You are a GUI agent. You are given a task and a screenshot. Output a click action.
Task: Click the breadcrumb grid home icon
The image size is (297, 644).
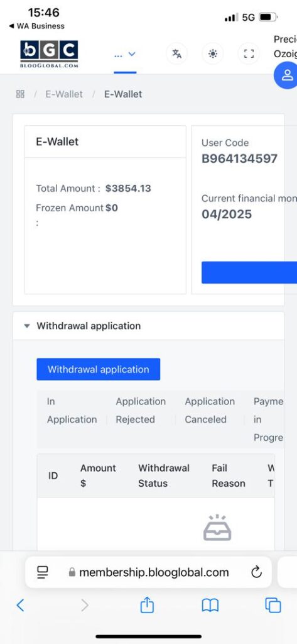[20, 94]
